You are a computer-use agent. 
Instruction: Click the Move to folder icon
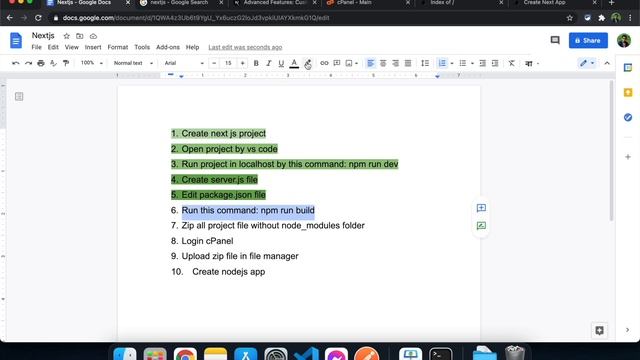click(x=80, y=36)
